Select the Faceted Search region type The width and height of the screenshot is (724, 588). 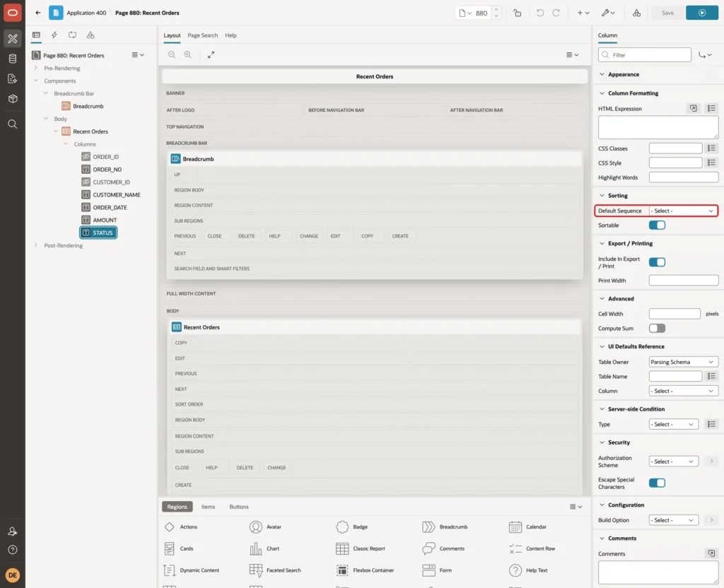point(275,570)
